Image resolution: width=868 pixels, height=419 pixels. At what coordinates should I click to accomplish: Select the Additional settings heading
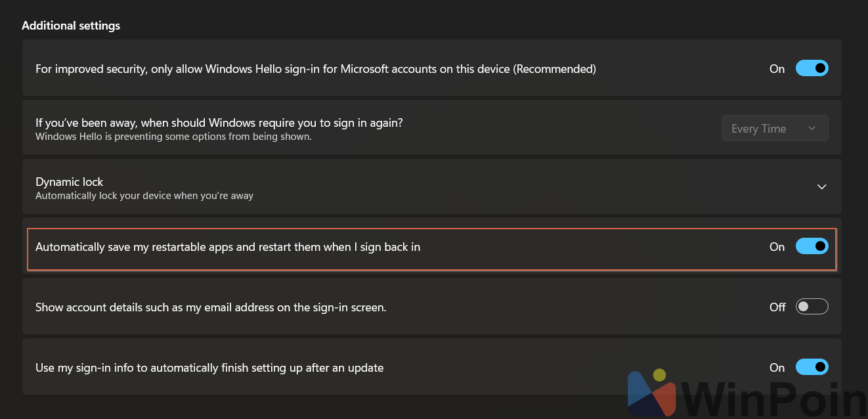(x=71, y=26)
